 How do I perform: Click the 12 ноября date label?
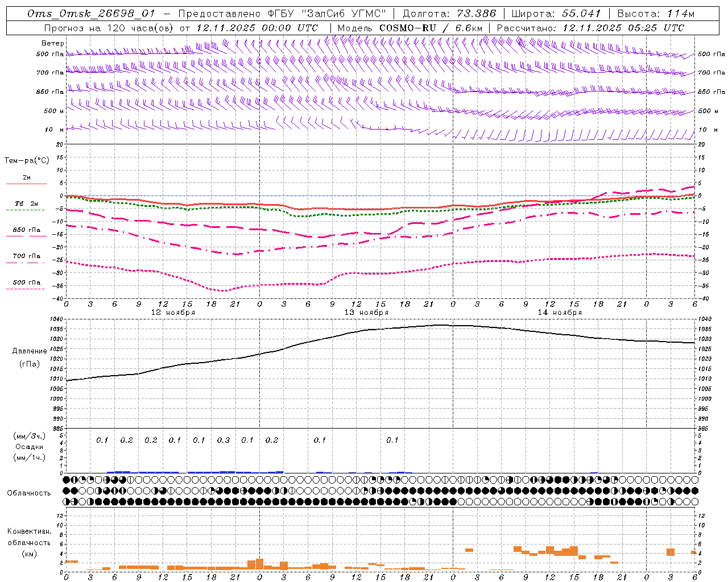coord(173,313)
